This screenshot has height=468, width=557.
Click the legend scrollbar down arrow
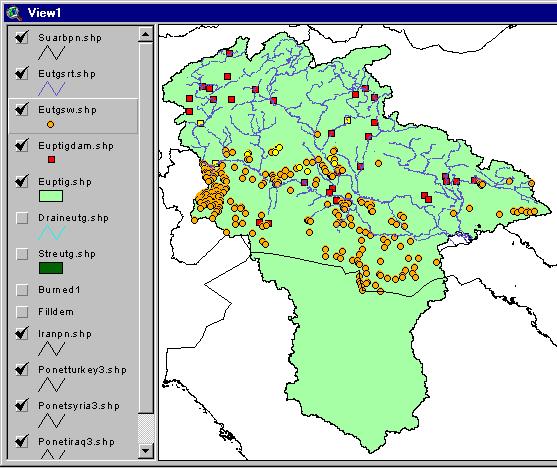145,451
